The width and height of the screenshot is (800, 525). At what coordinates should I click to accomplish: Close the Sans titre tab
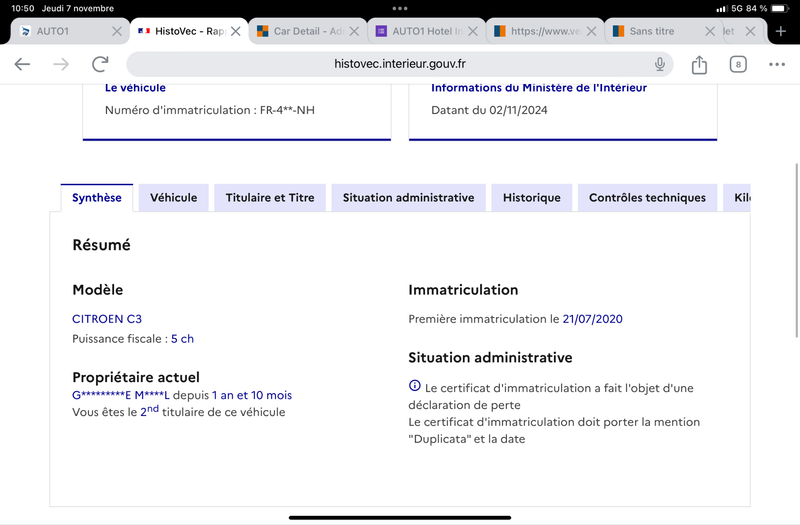(x=710, y=31)
